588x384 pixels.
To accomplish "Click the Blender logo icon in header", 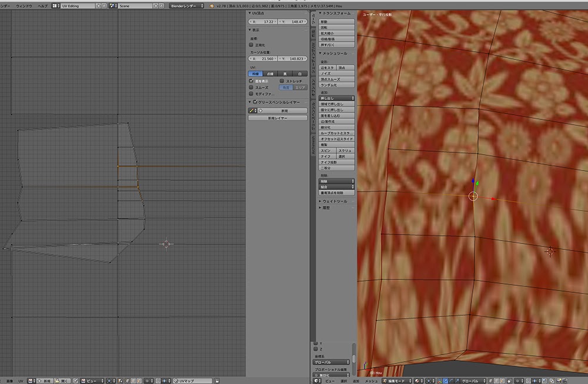I will 211,5.
